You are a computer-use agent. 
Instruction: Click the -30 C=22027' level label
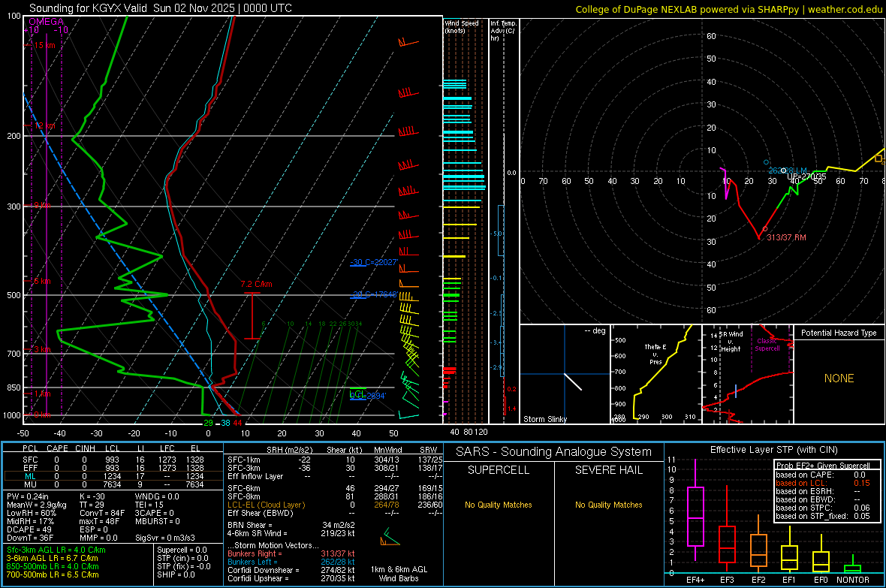tap(373, 262)
